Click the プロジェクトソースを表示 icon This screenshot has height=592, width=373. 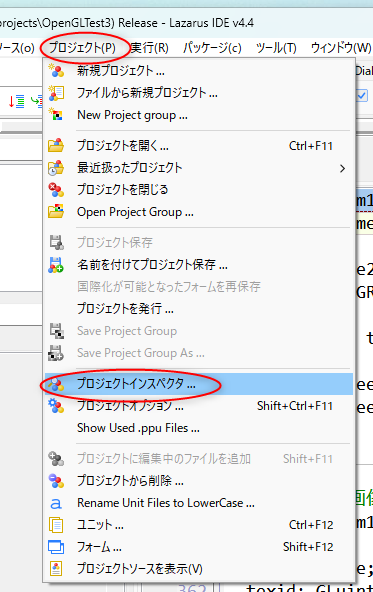coord(56,569)
